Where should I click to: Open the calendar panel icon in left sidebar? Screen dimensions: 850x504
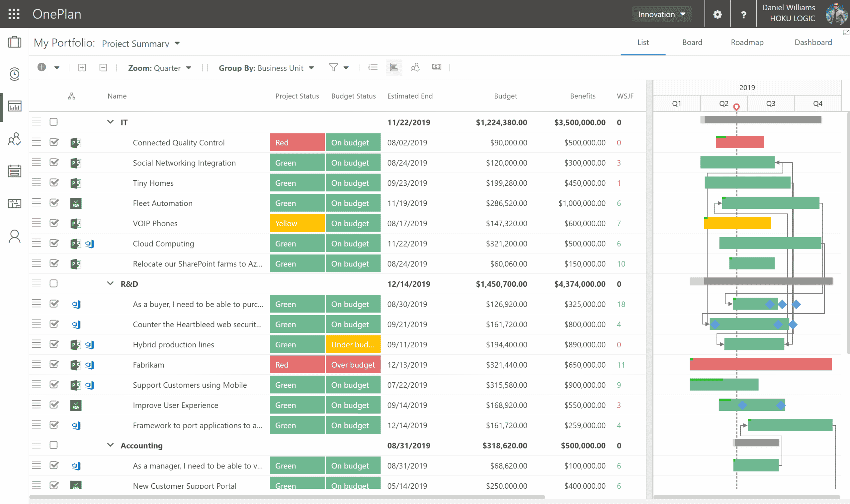(14, 171)
